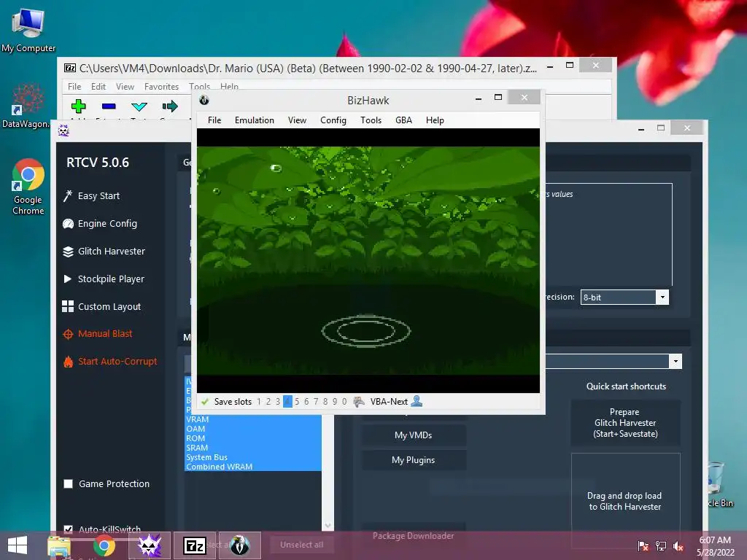Click Unselect all button
The width and height of the screenshot is (747, 560).
(x=301, y=544)
